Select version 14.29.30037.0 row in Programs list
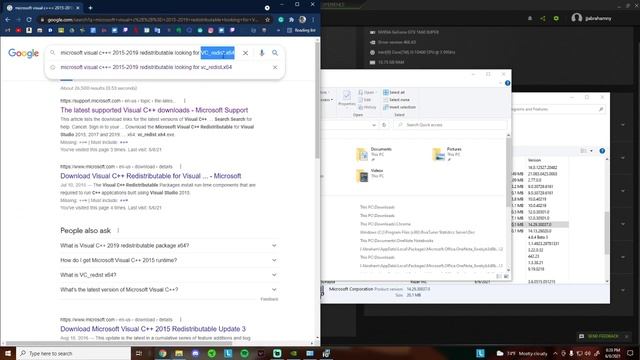This screenshot has height=360, width=640. coord(540,224)
